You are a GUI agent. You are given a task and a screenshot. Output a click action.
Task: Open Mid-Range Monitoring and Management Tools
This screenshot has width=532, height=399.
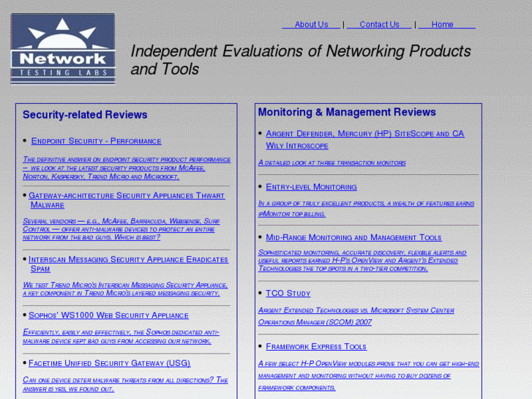click(x=353, y=237)
